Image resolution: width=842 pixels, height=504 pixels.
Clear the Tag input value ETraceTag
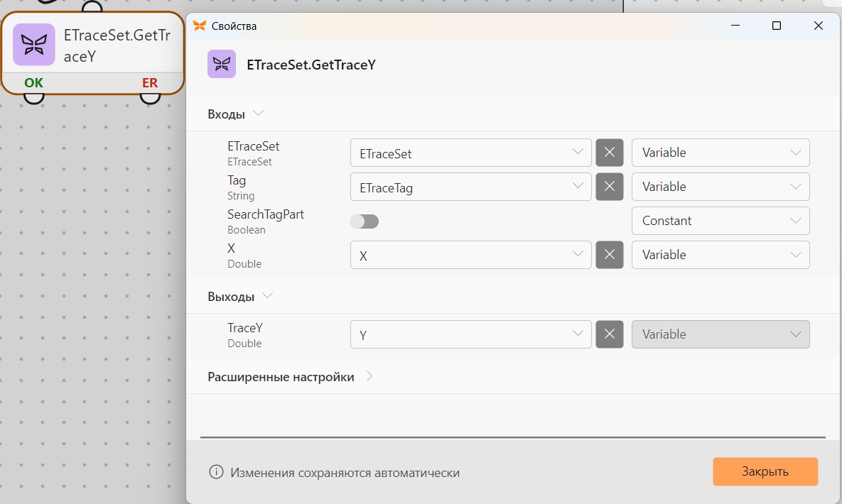coord(610,187)
